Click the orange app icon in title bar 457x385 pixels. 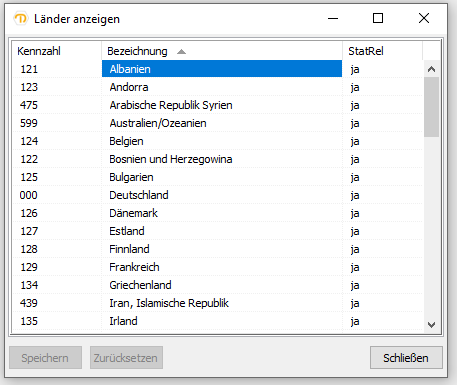click(x=21, y=18)
